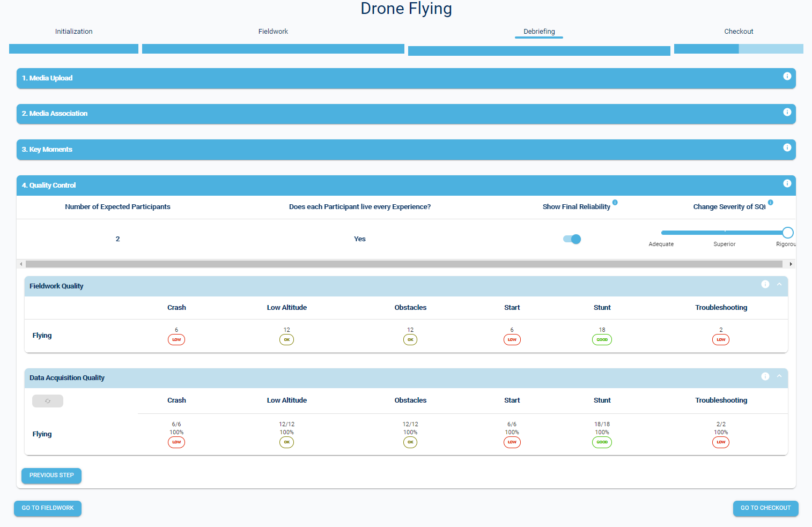Click the horizontal scrollbar right arrow
The width and height of the screenshot is (812, 527).
[791, 264]
